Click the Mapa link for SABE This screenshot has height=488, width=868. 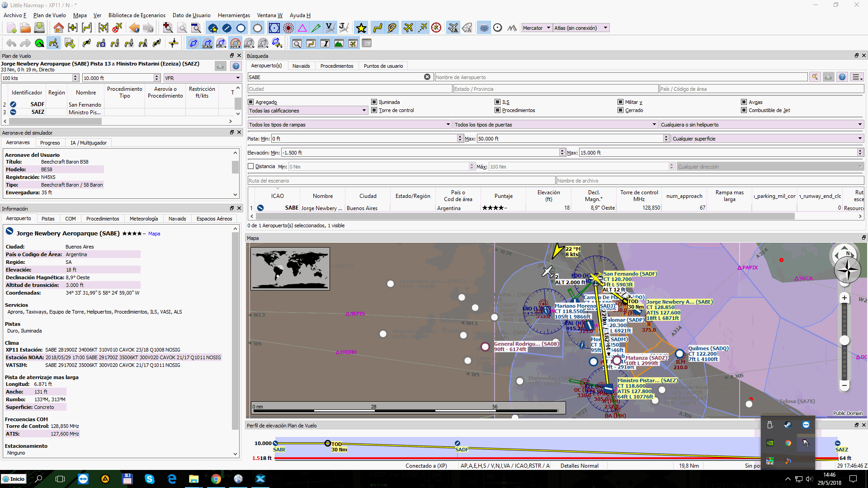(x=154, y=234)
